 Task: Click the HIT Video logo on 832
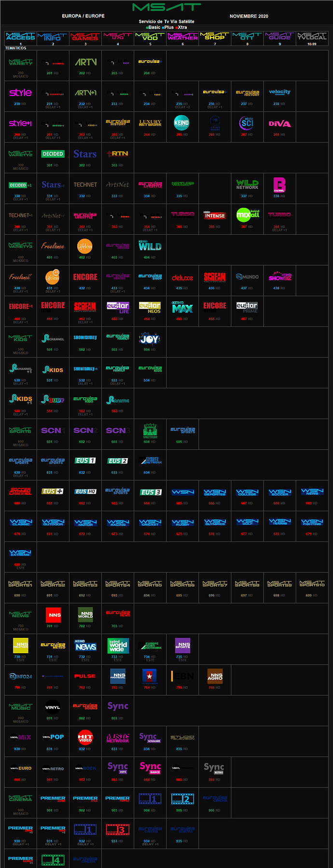(x=85, y=737)
